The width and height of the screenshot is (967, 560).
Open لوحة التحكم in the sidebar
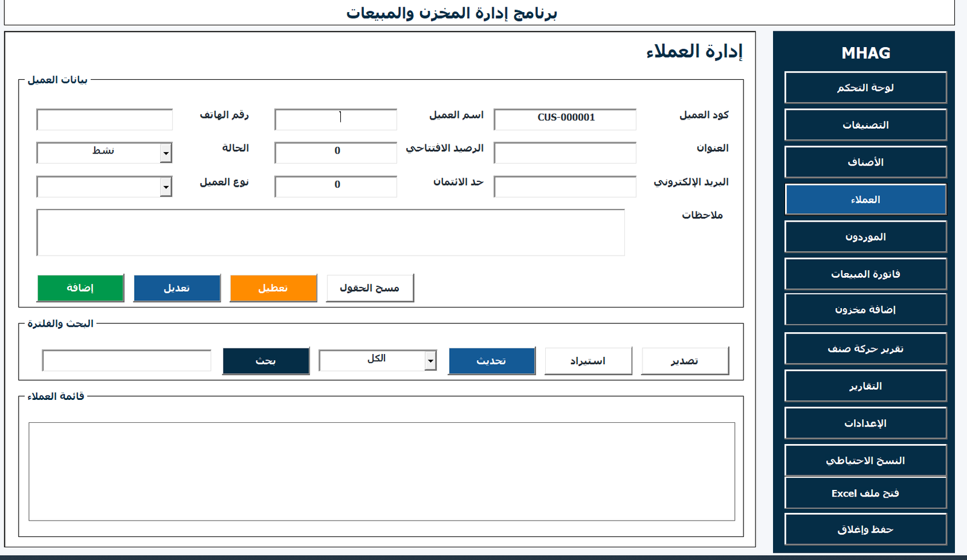865,88
